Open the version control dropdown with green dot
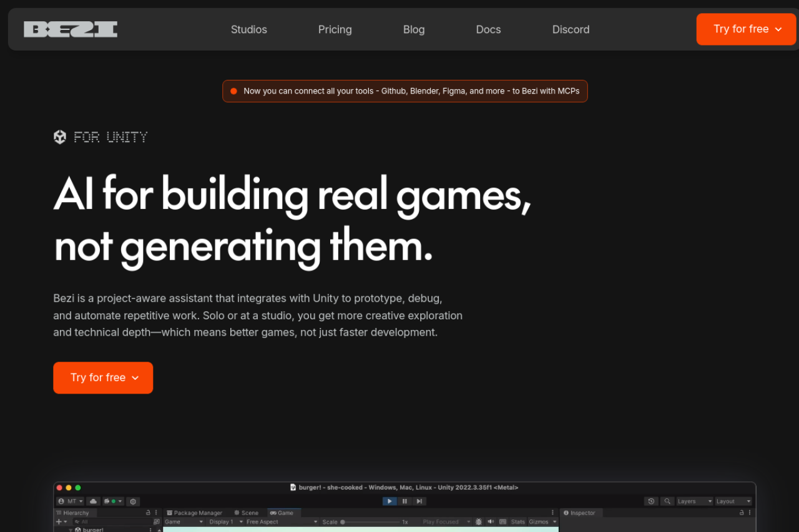 pyautogui.click(x=113, y=501)
